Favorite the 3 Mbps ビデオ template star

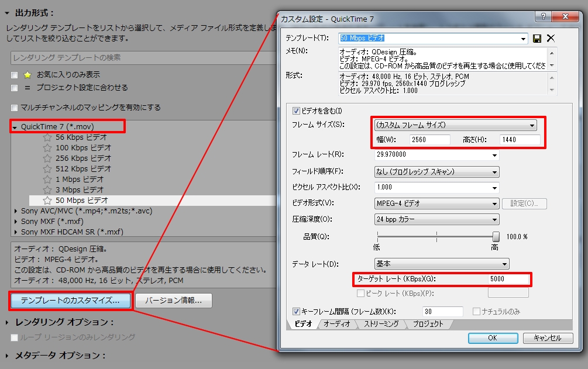point(47,189)
